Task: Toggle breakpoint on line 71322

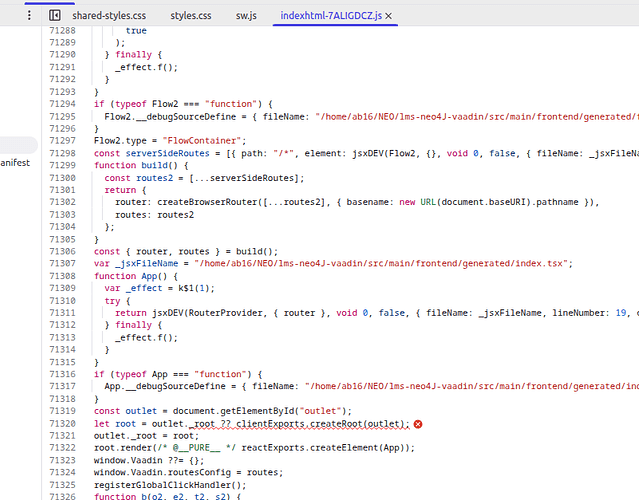Action: 67,448
